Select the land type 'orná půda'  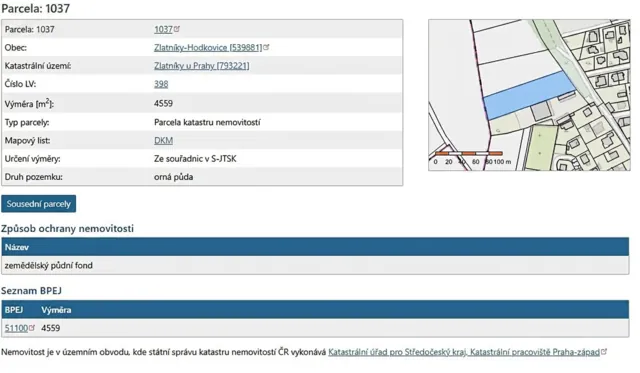click(x=173, y=177)
